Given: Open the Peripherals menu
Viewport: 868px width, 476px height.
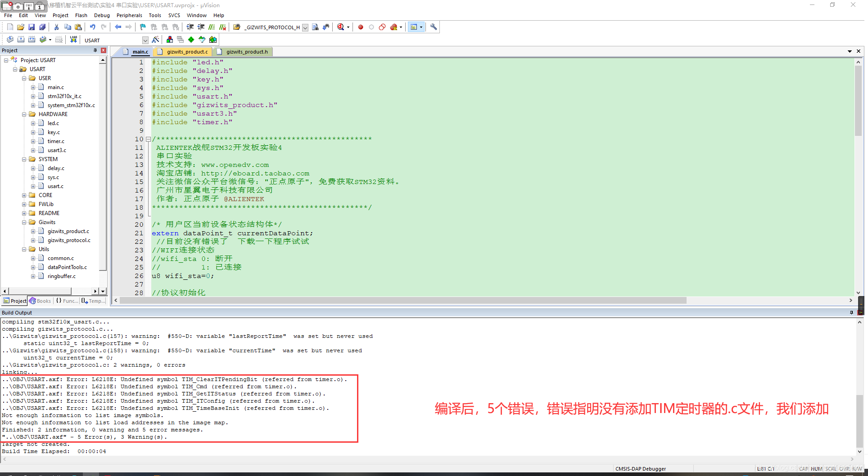Looking at the screenshot, I should point(129,15).
